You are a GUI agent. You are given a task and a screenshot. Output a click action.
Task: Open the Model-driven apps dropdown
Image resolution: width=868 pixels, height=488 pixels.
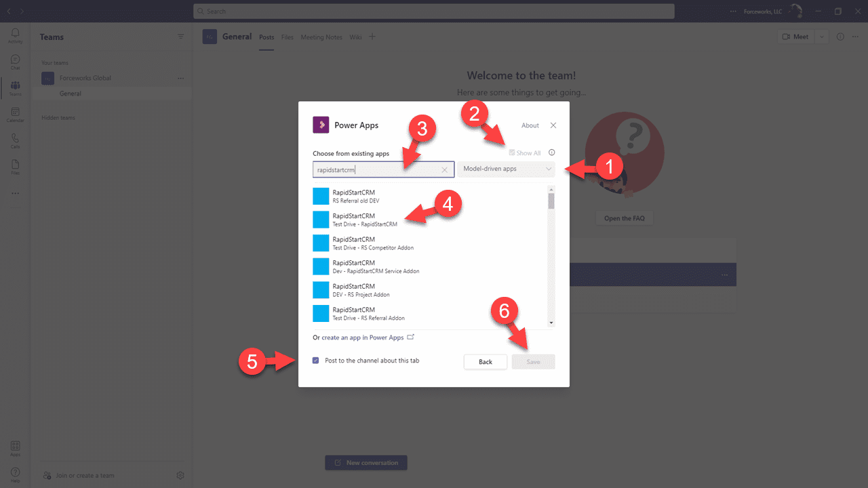point(506,168)
